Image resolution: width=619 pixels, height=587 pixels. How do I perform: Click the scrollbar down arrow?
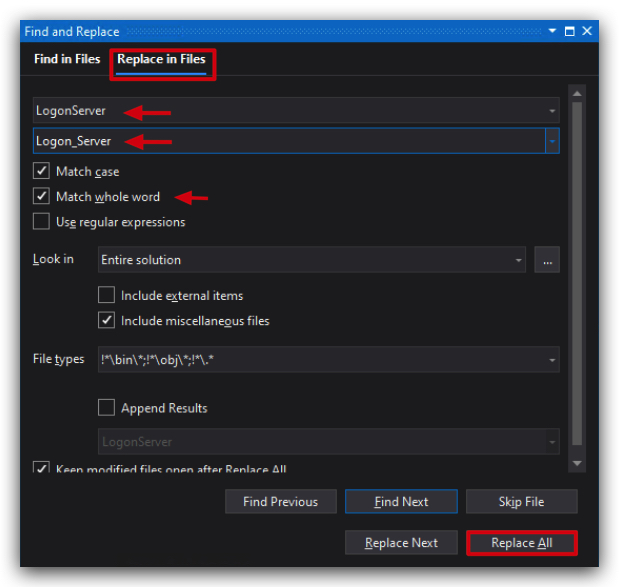(577, 463)
